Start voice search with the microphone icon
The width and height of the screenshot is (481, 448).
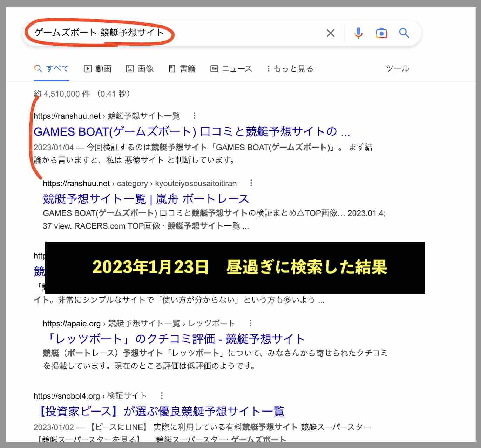(x=358, y=33)
